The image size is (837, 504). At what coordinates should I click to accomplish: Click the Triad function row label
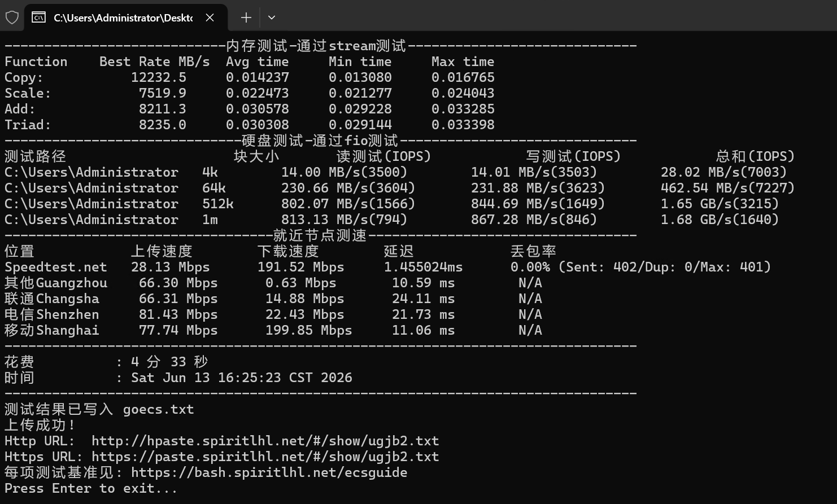28,125
